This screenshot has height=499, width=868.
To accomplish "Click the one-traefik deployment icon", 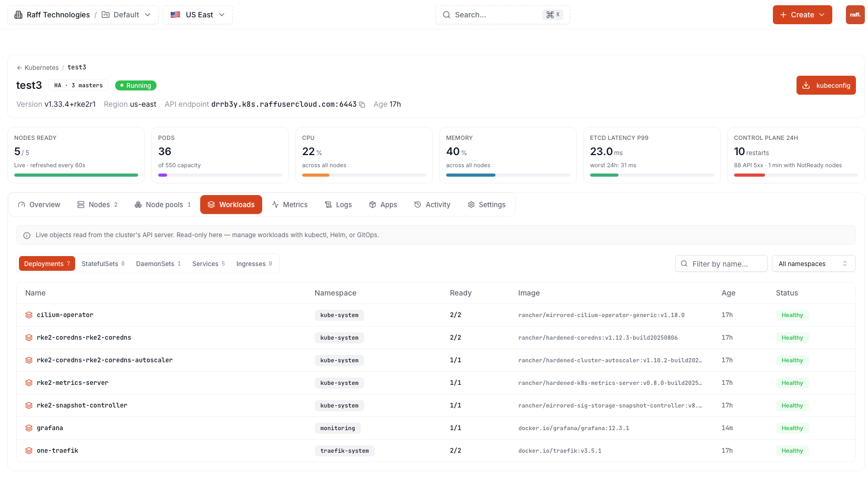I will click(29, 451).
